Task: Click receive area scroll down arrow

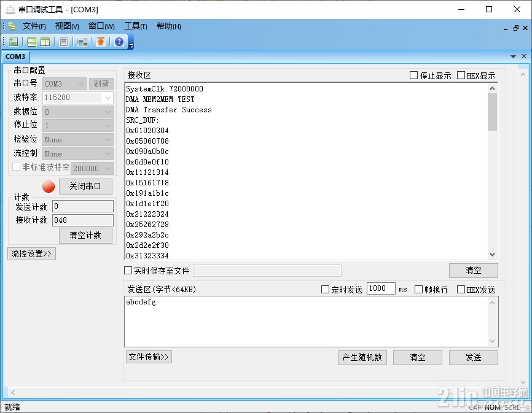Action: pyautogui.click(x=492, y=255)
